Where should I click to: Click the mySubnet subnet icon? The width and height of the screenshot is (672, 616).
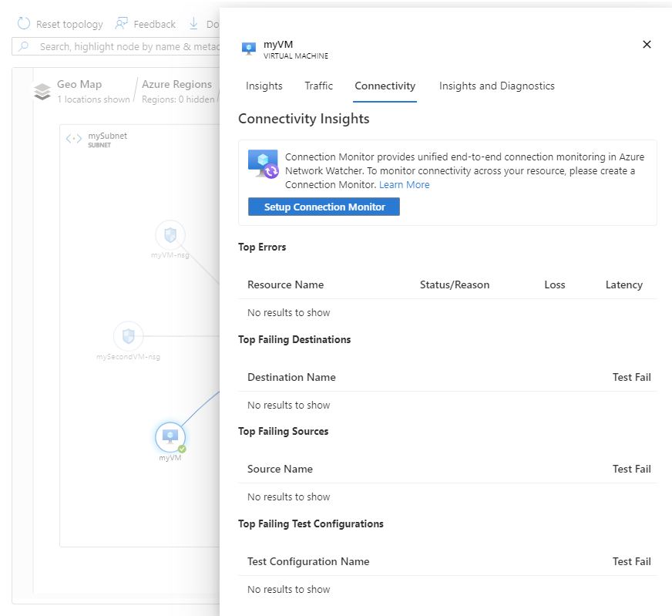(x=74, y=139)
